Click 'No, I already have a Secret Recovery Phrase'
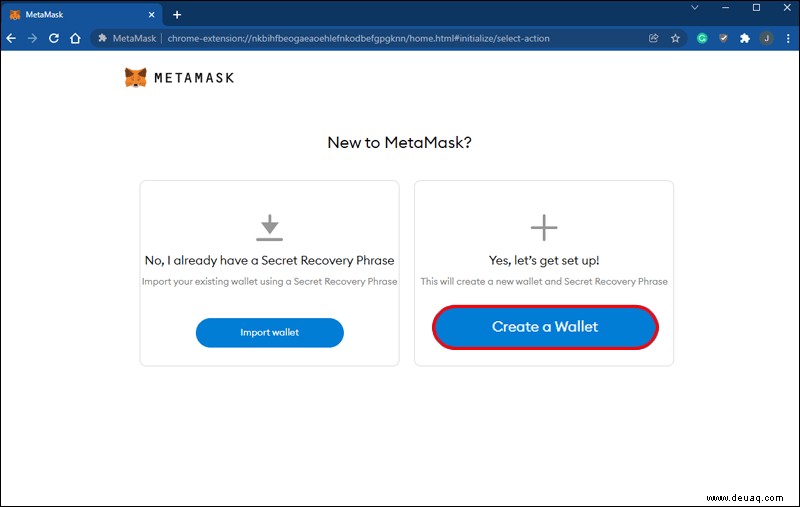This screenshot has height=507, width=800. (x=269, y=261)
